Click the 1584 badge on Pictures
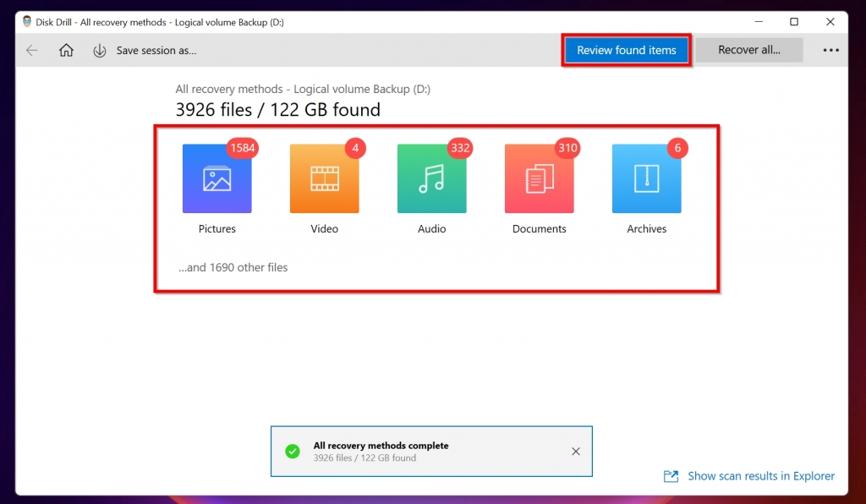The image size is (866, 504). (x=243, y=148)
